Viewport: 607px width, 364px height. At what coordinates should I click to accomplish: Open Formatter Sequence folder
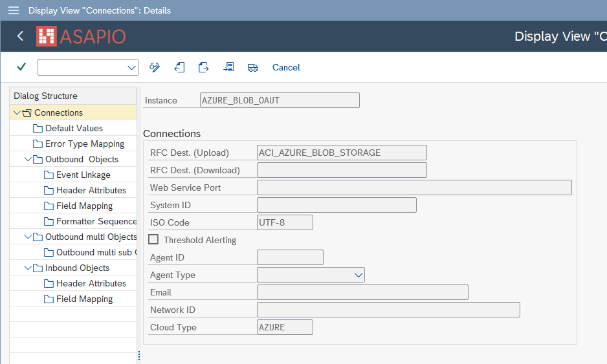[x=96, y=221]
